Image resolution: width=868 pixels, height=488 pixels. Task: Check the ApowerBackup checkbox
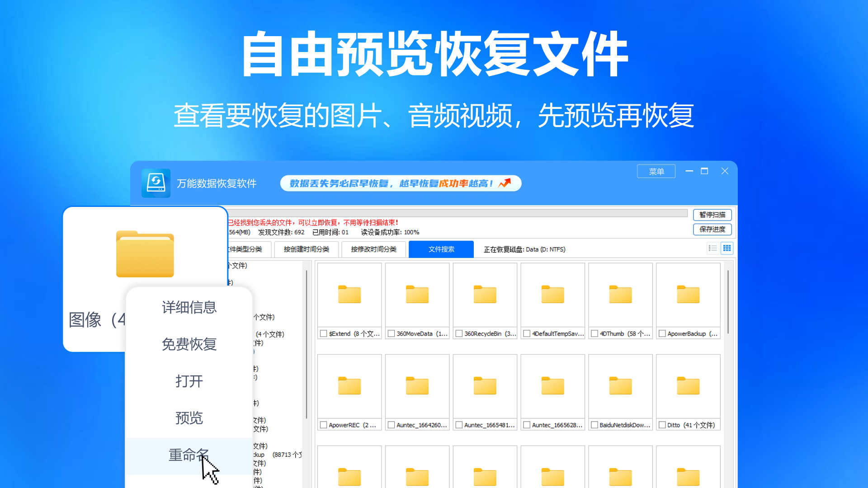[663, 333]
